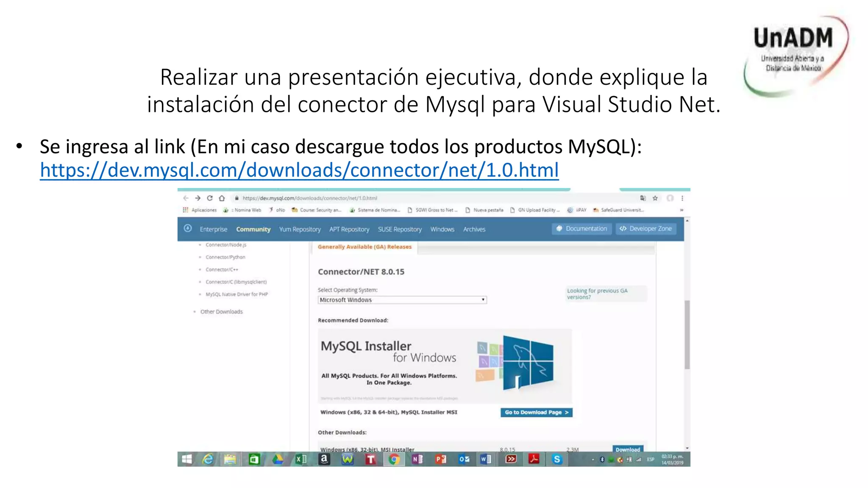Screen dimensions: 868x488
Task: Click the page's vertical scrollbar thumb
Action: [687, 335]
